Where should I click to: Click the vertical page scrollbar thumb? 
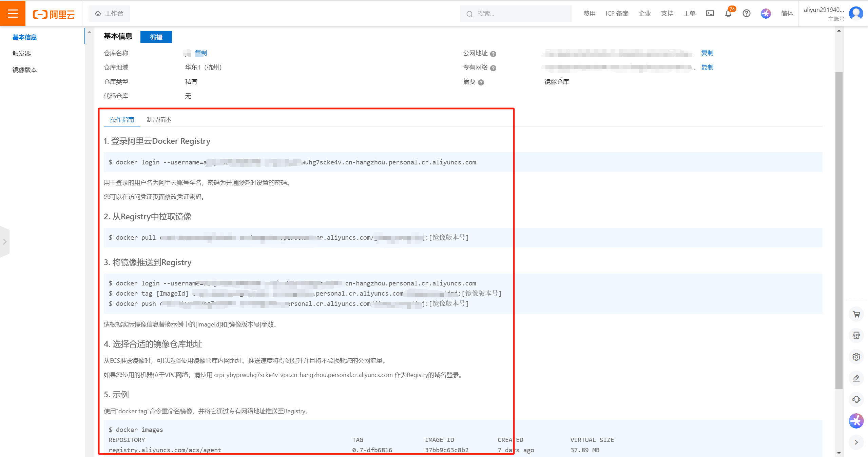(x=839, y=231)
